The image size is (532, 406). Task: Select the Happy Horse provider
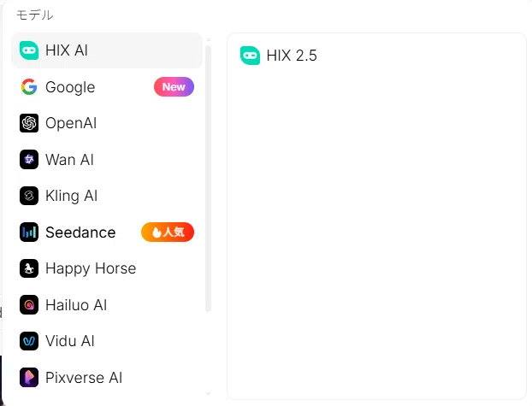pyautogui.click(x=107, y=268)
